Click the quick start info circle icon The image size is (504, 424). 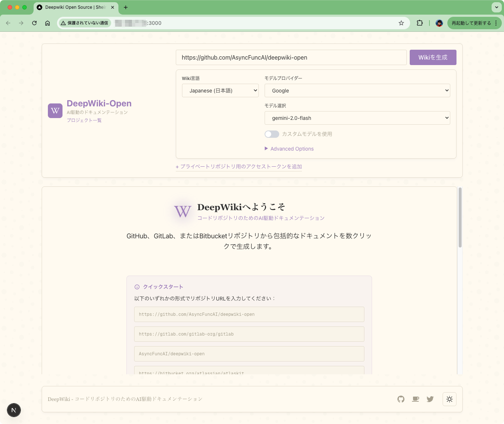pyautogui.click(x=137, y=287)
